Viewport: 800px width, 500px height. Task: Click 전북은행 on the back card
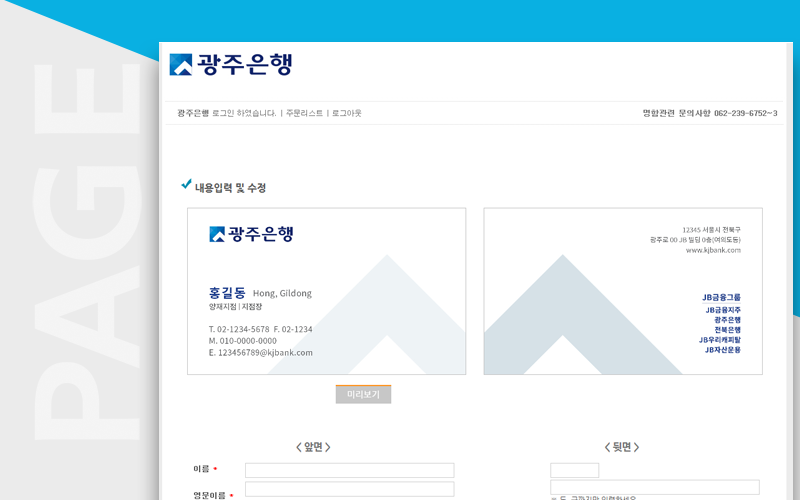click(x=727, y=330)
